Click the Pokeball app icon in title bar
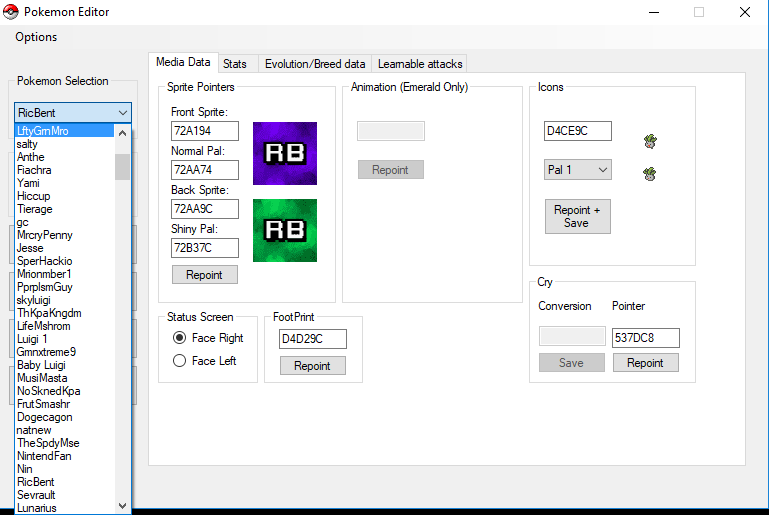 coord(11,12)
